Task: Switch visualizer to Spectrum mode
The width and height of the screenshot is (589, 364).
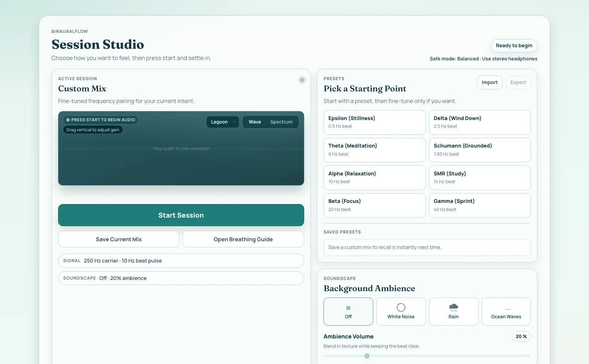Action: click(281, 122)
